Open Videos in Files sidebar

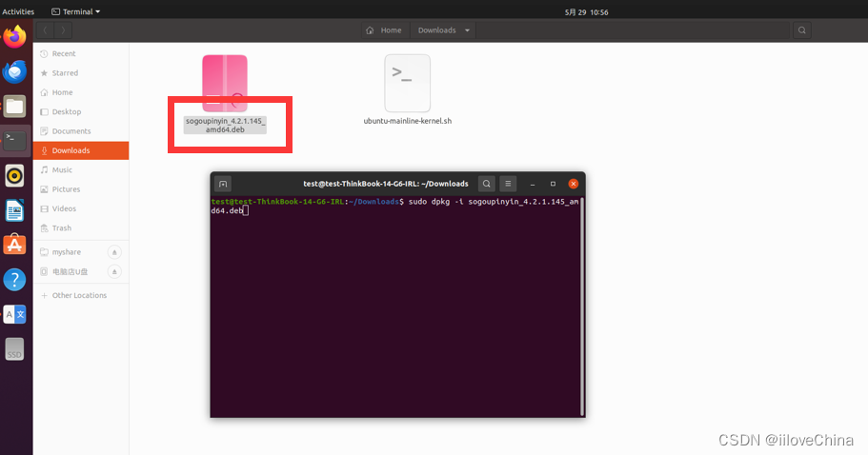(x=81, y=208)
